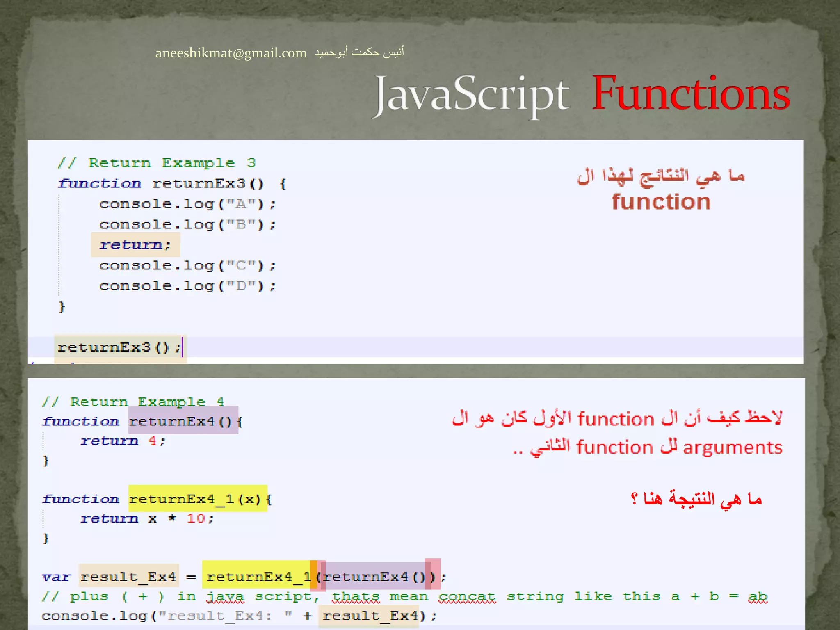This screenshot has width=840, height=630.
Task: Click the underlined word concat in the comment
Action: (467, 596)
